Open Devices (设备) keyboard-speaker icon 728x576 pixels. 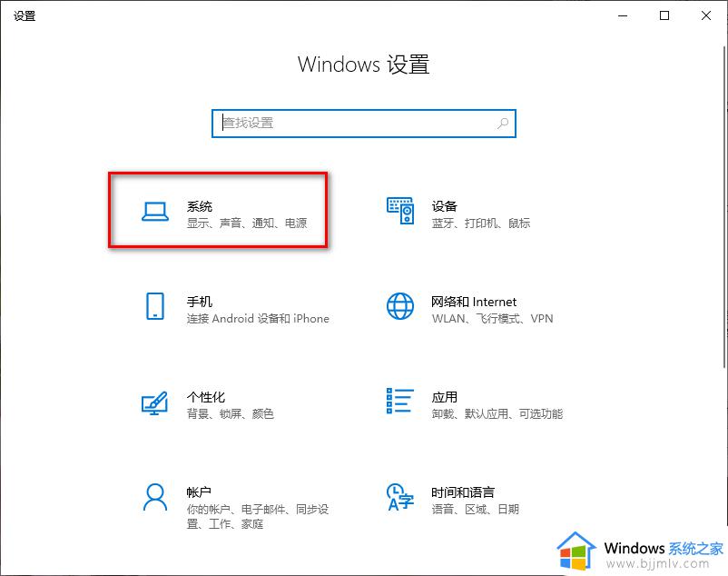point(400,211)
